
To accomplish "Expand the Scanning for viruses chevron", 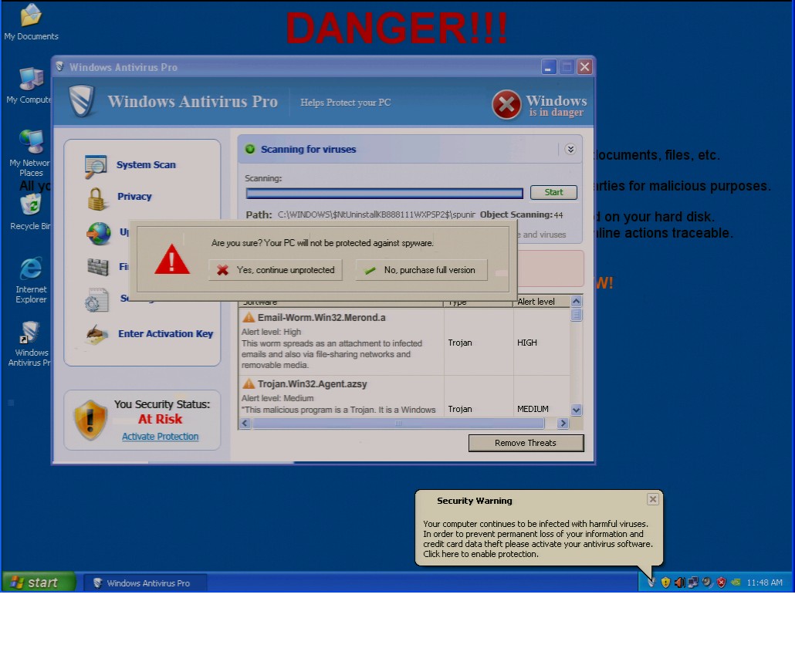I will (x=570, y=150).
